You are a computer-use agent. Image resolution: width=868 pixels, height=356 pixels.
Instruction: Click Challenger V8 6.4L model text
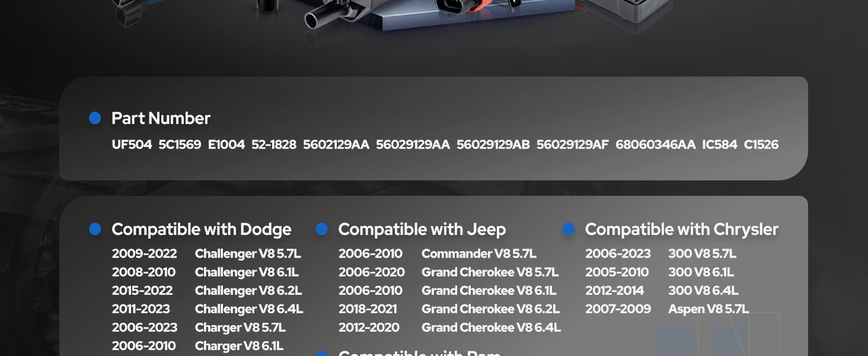(249, 309)
